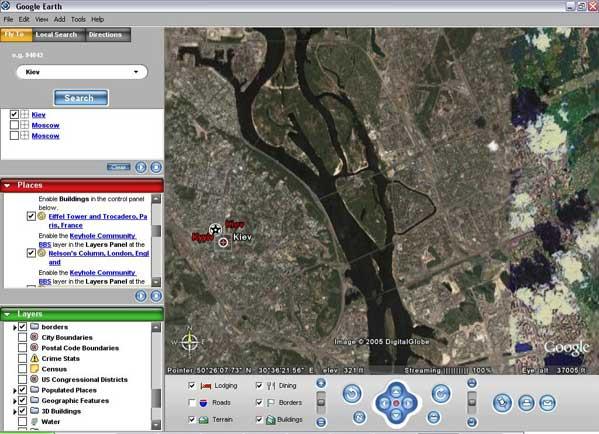Image resolution: width=599 pixels, height=434 pixels.
Task: Check the Crime Stats layer
Action: coord(23,358)
